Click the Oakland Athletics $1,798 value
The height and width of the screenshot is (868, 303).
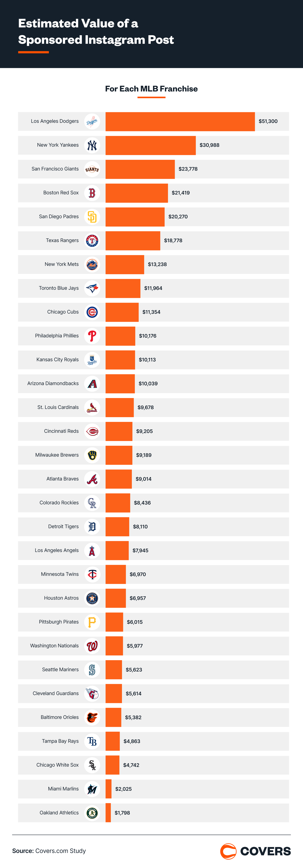pos(122,813)
